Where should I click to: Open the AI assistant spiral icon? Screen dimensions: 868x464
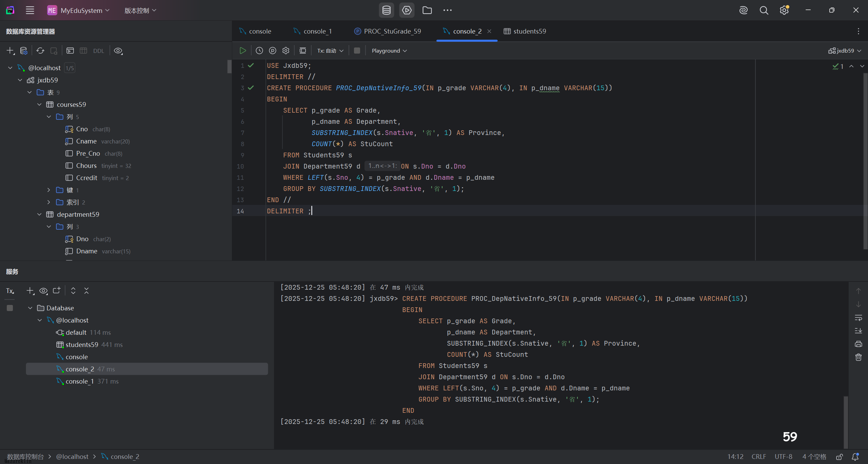(x=743, y=10)
